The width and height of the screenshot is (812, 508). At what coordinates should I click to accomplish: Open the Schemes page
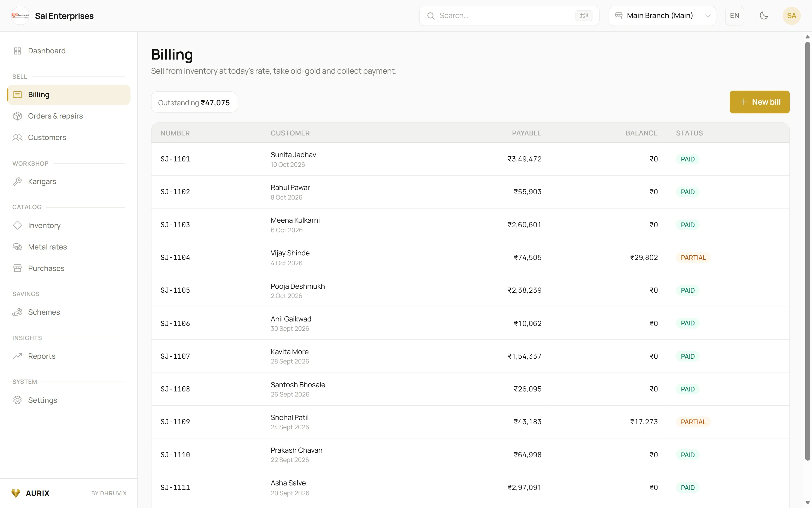coord(69,312)
